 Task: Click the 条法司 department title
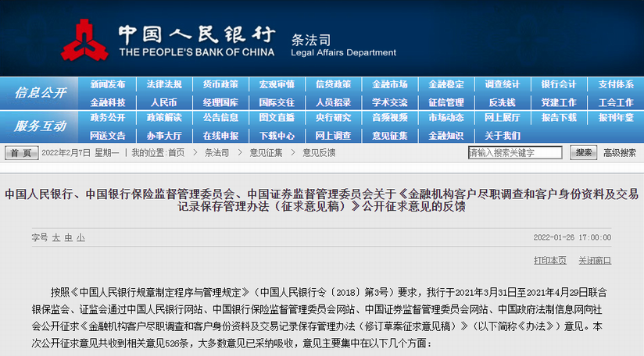311,40
